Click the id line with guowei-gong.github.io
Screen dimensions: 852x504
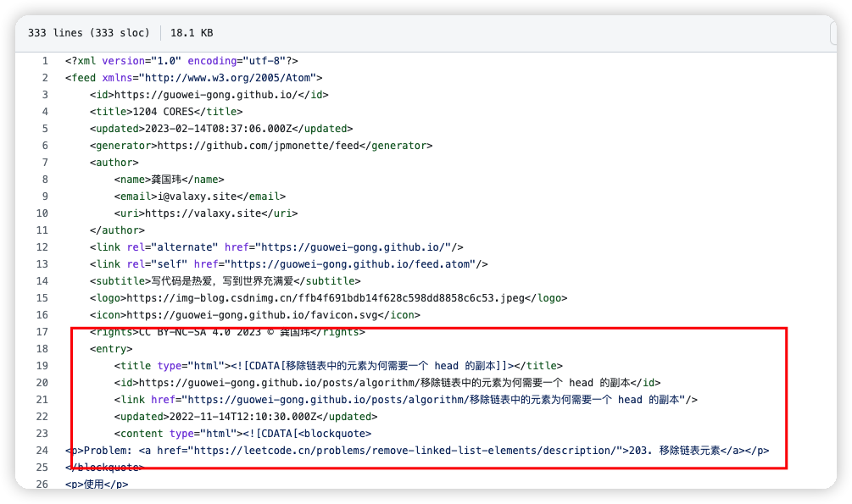[209, 95]
